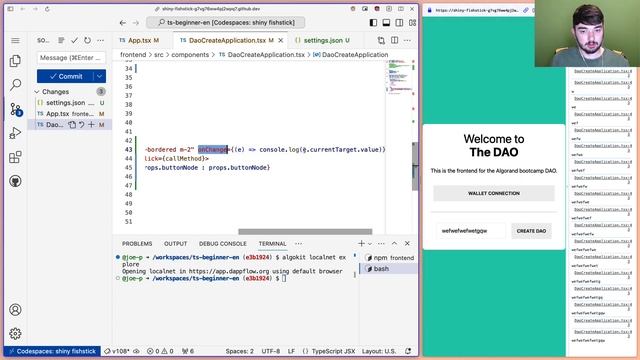Open the Source Control view

pyautogui.click(x=16, y=109)
